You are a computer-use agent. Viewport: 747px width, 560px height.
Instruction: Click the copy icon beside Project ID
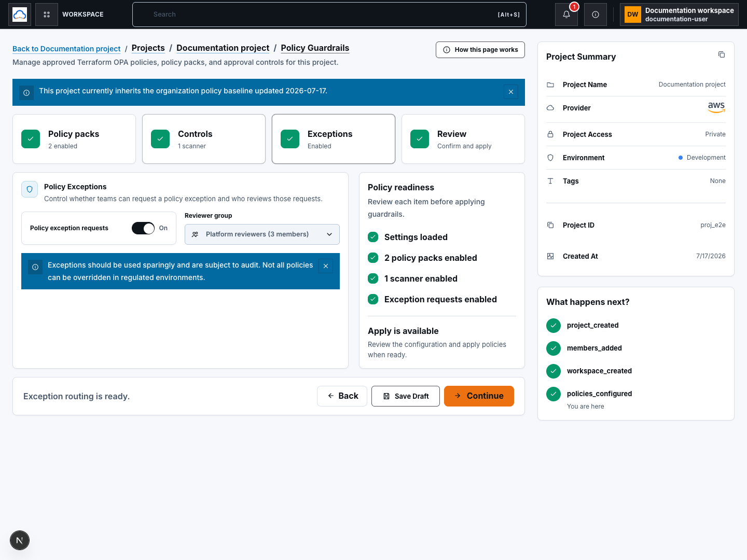point(550,225)
